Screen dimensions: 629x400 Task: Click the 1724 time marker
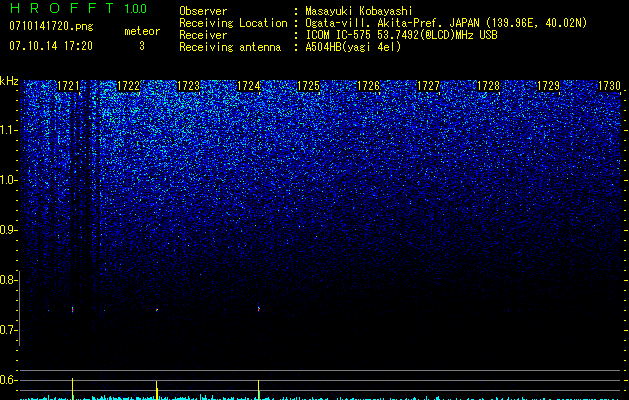tap(248, 86)
